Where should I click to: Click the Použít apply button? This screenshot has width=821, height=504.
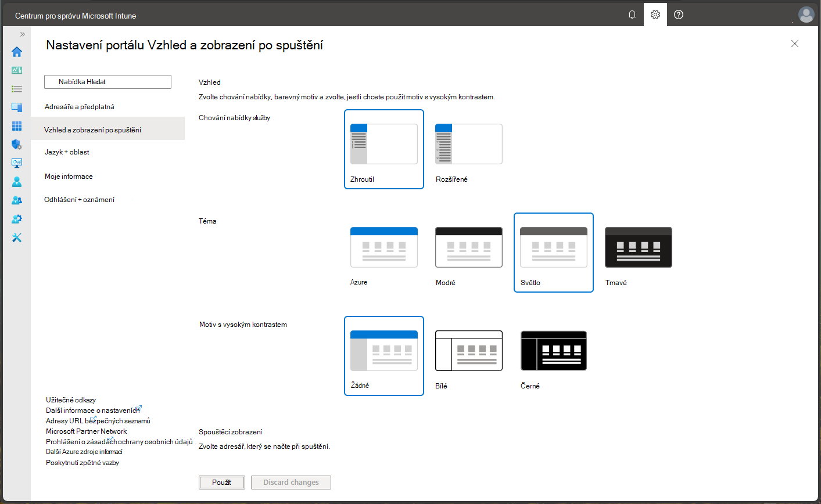(x=221, y=483)
